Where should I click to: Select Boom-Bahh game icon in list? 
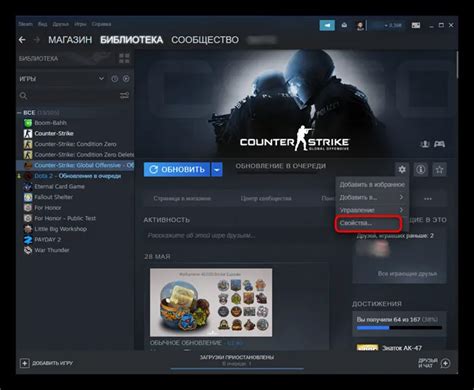coord(28,123)
